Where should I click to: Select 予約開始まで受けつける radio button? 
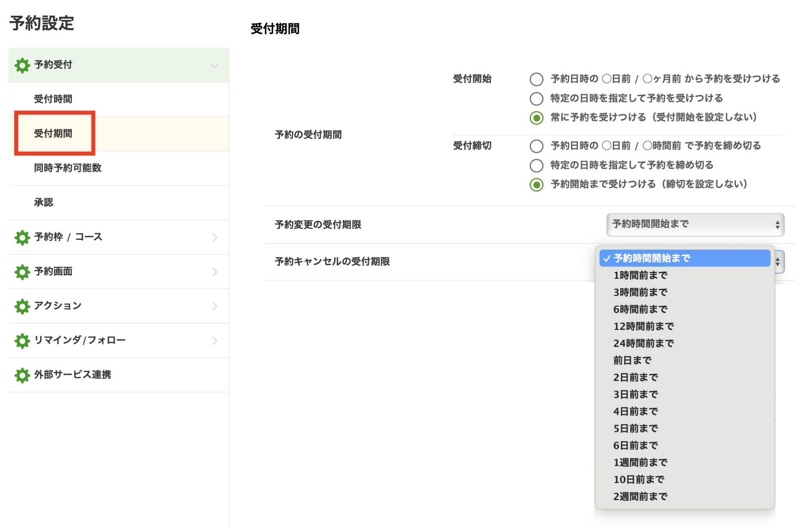pyautogui.click(x=536, y=185)
